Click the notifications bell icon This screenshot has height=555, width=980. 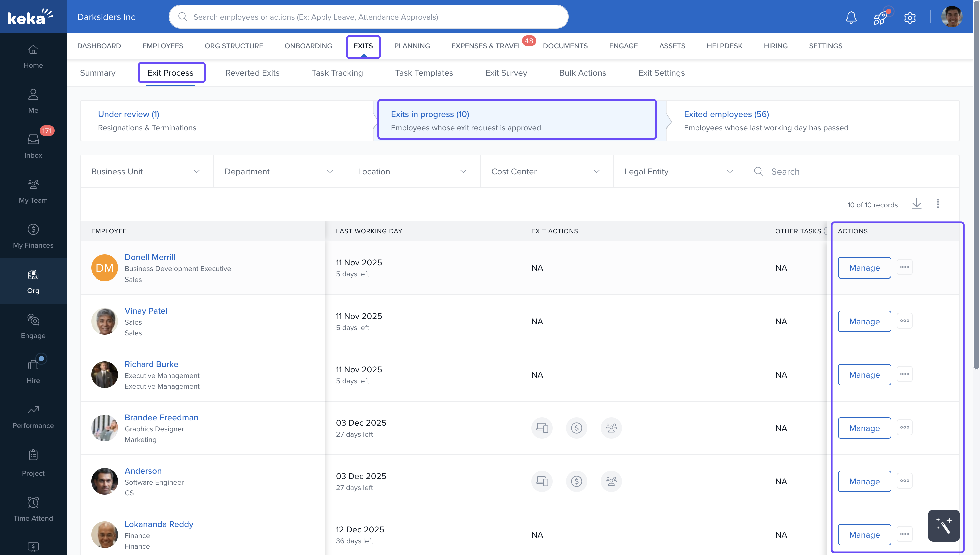851,17
